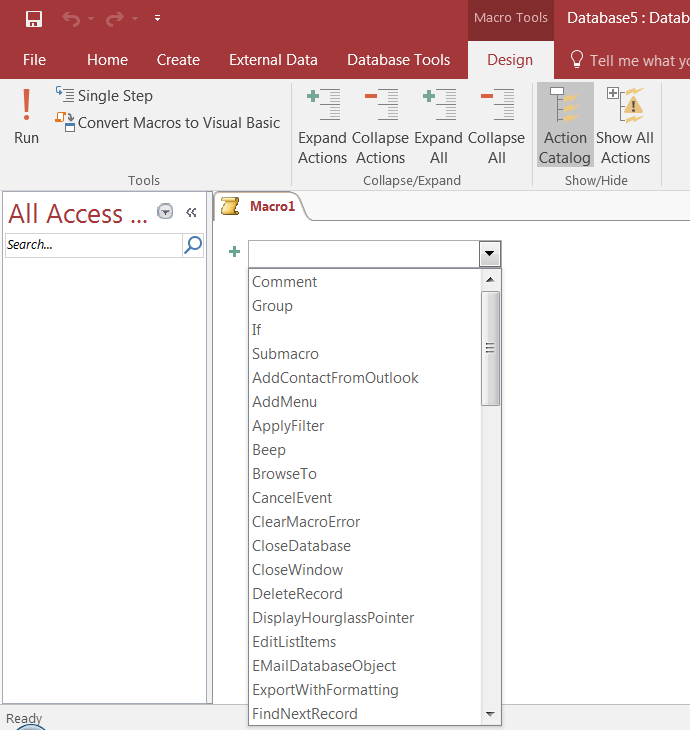This screenshot has height=730, width=690.
Task: Select the Design ribbon tab
Action: click(x=510, y=60)
